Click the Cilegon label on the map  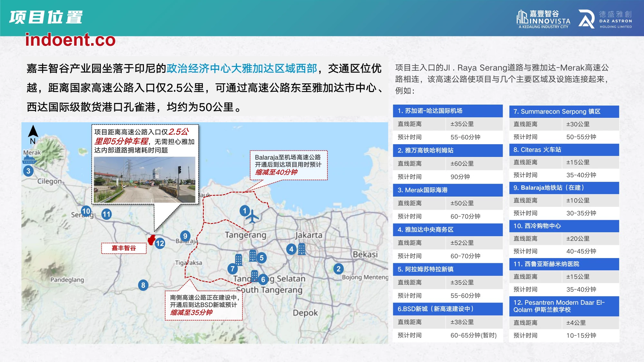point(50,181)
